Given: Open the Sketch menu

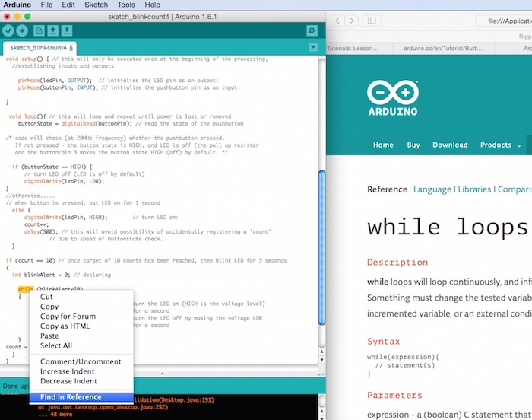Looking at the screenshot, I should [96, 5].
